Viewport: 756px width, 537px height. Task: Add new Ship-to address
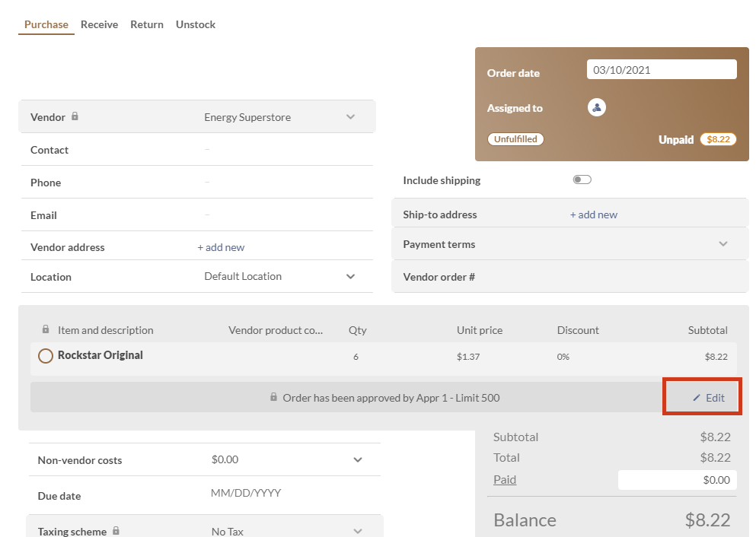point(594,214)
